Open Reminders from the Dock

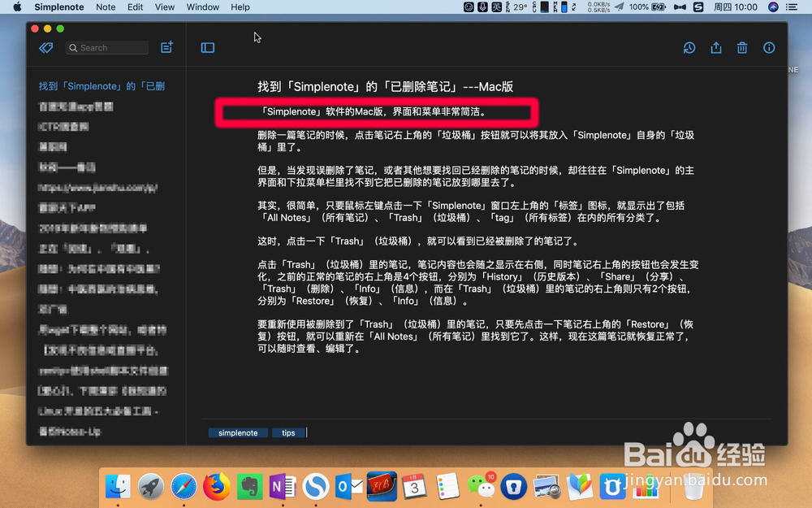click(447, 486)
